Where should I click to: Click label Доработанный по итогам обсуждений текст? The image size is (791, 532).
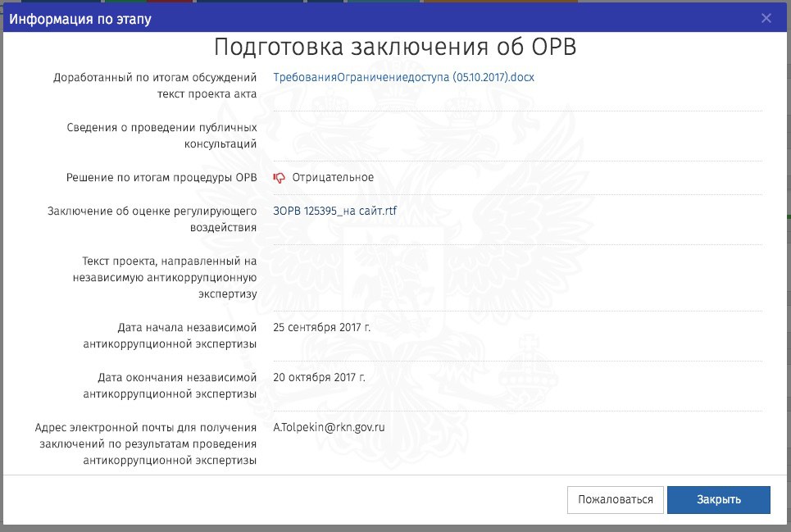155,86
